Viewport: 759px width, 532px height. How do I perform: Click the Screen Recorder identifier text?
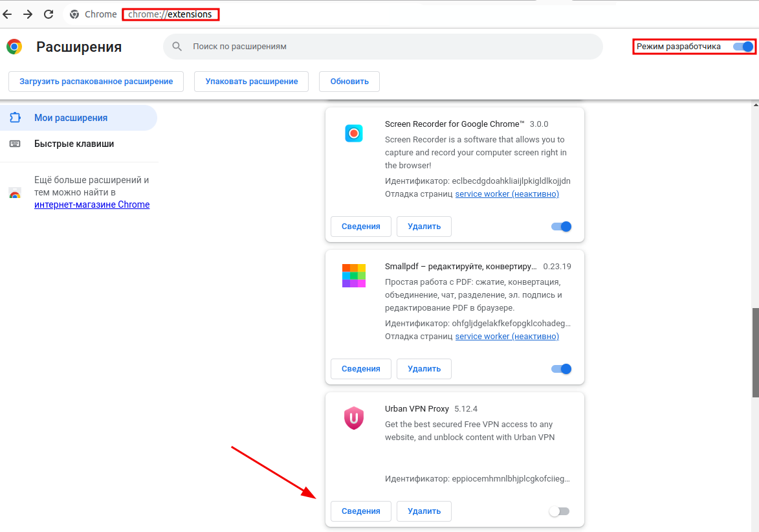click(x=478, y=181)
